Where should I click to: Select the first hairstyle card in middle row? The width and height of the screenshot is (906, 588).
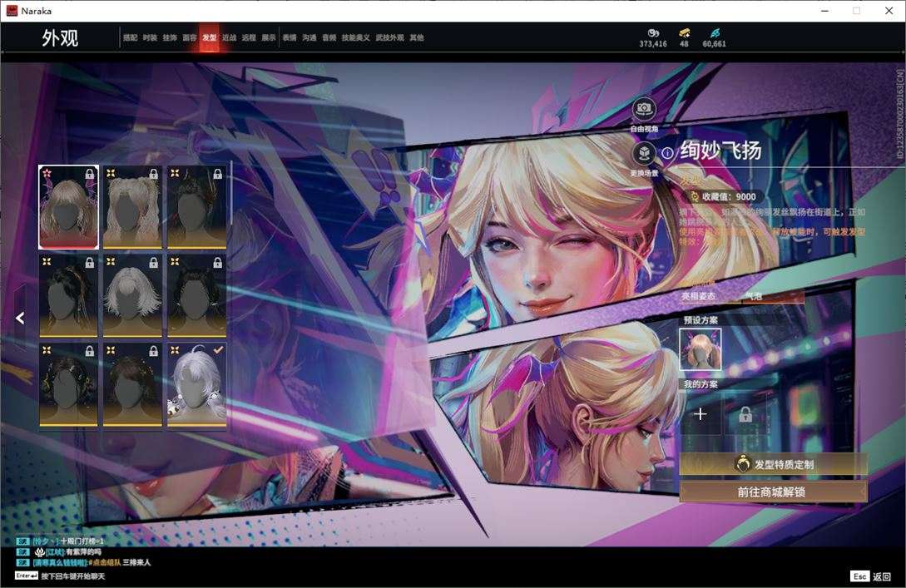click(68, 295)
